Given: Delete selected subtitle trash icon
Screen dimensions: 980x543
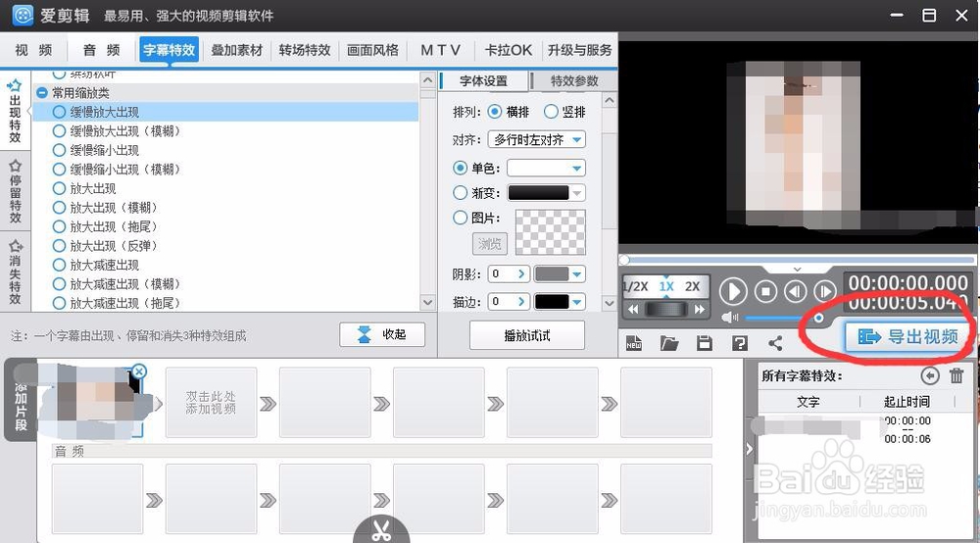Looking at the screenshot, I should 956,375.
